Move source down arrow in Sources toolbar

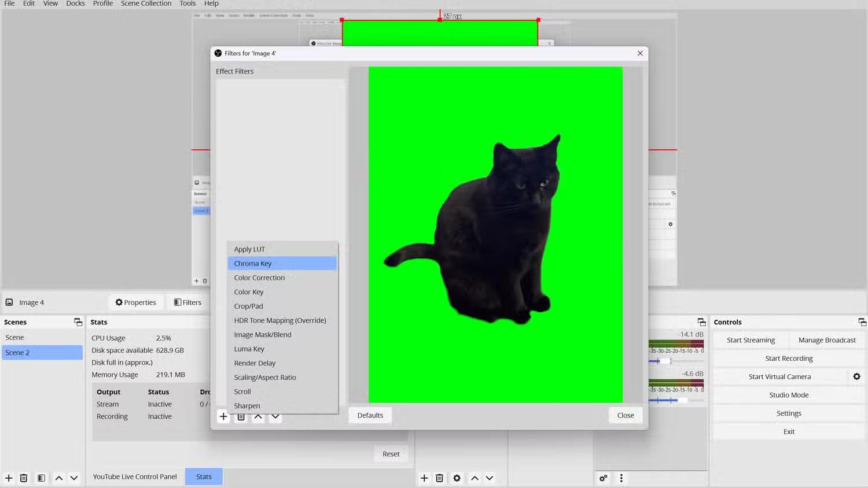point(490,478)
